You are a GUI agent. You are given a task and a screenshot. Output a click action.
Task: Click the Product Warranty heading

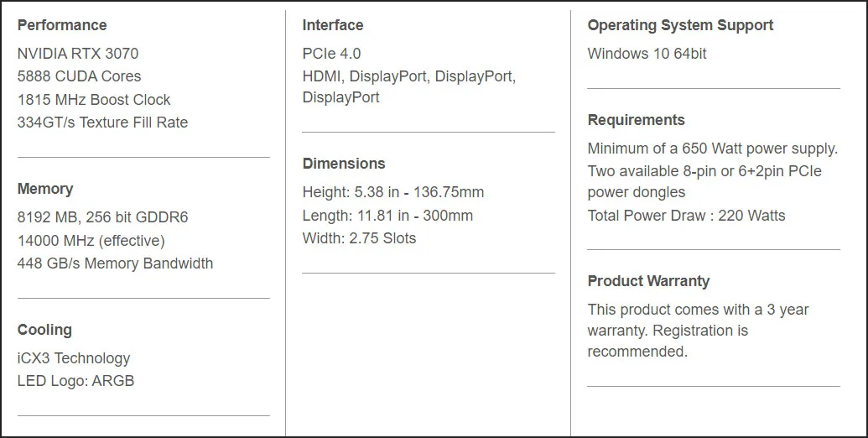tap(648, 281)
